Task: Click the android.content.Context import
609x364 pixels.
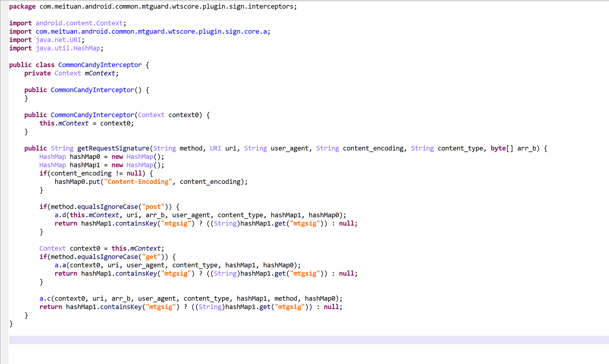Action: pos(79,23)
